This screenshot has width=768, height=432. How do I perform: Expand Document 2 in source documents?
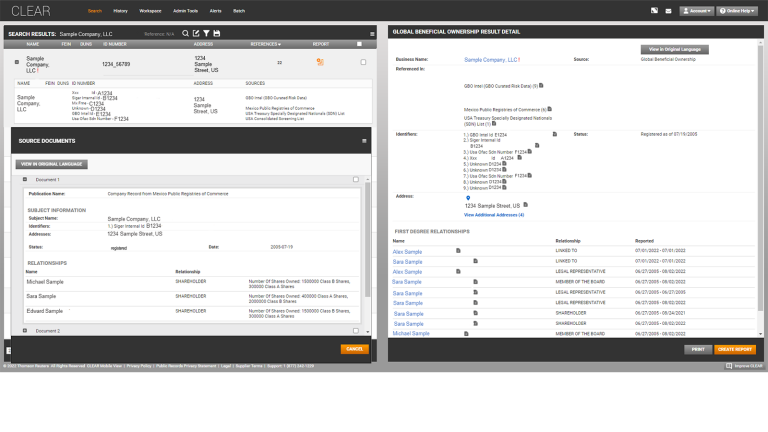click(x=24, y=330)
